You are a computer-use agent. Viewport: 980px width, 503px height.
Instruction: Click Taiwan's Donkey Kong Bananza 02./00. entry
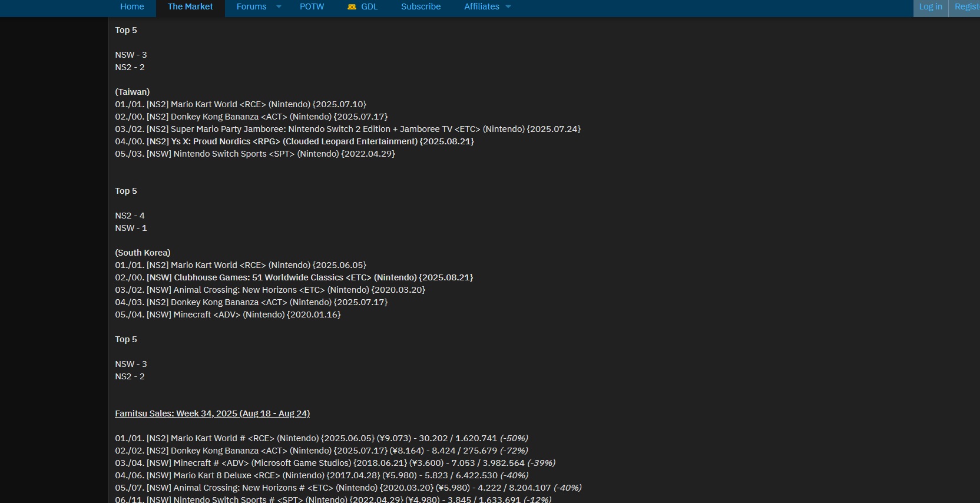point(251,117)
